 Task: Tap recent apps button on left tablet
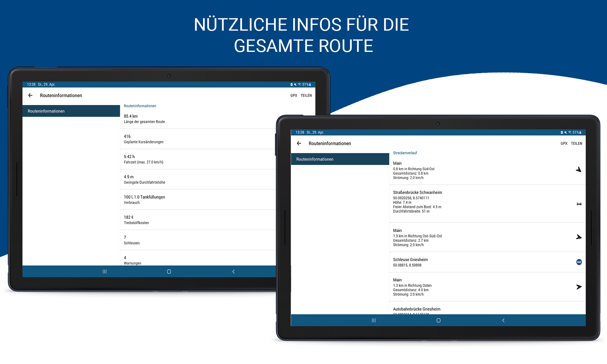104,271
